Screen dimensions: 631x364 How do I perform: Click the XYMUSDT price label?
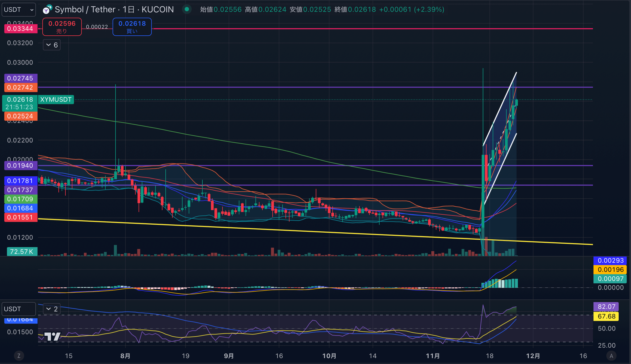click(x=56, y=100)
